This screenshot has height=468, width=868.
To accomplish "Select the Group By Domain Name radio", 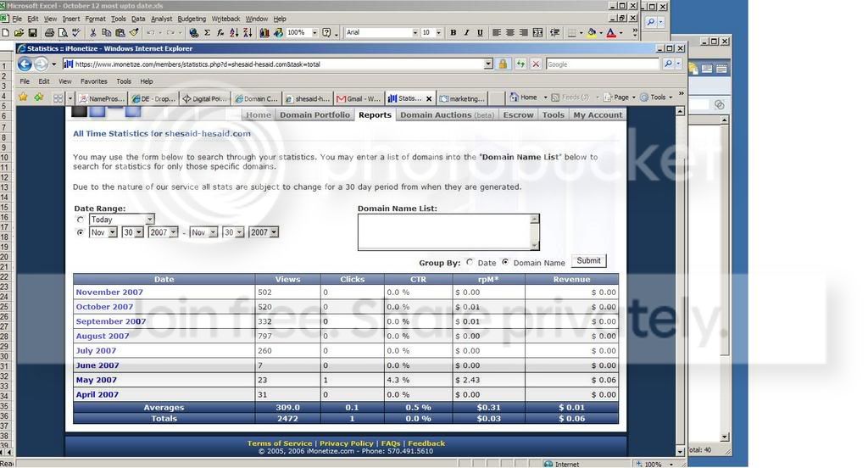I will pos(505,263).
